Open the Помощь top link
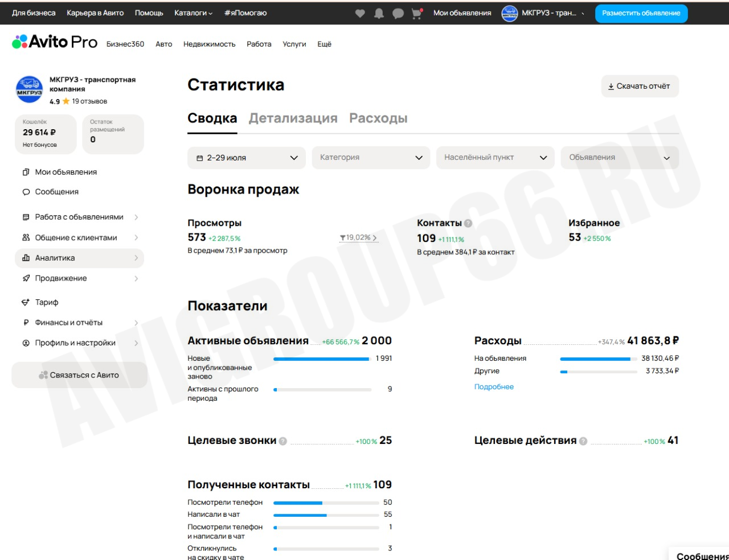Screen dimensions: 729x560 tap(149, 13)
